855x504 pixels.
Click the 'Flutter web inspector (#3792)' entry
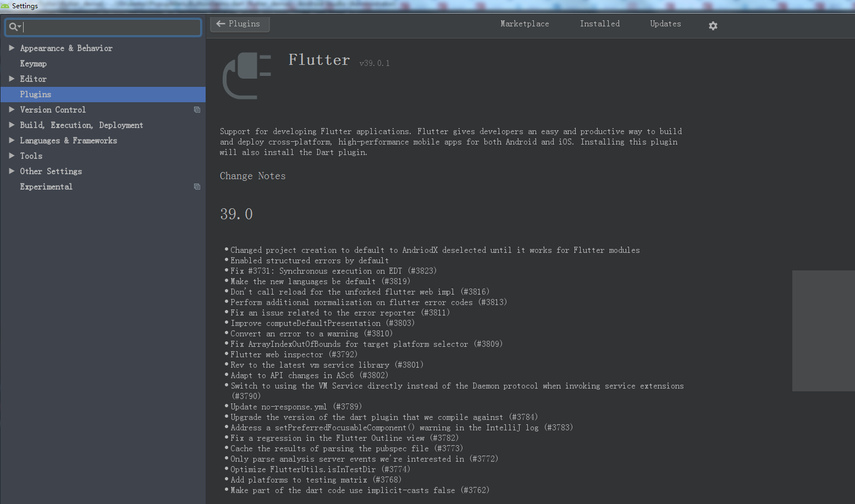pyautogui.click(x=294, y=355)
